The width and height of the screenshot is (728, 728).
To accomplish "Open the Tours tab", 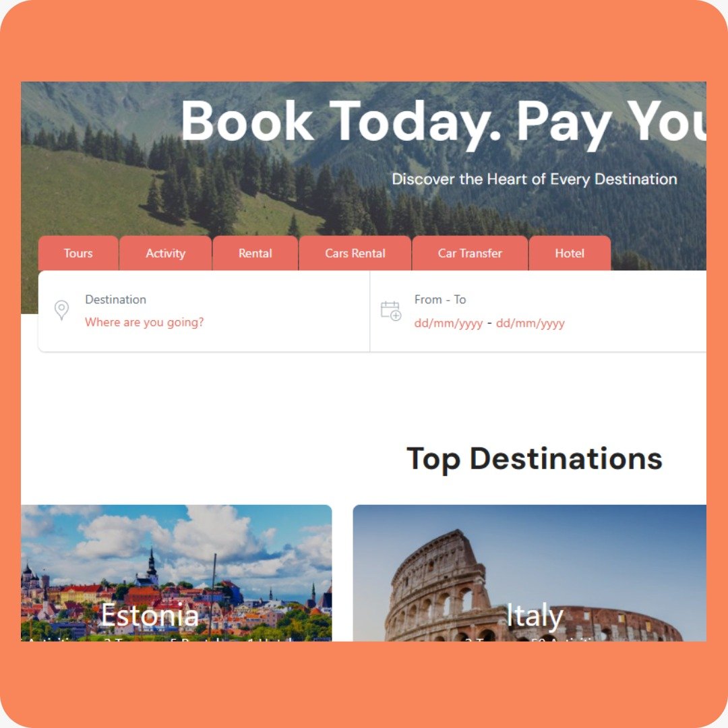I will [x=78, y=253].
